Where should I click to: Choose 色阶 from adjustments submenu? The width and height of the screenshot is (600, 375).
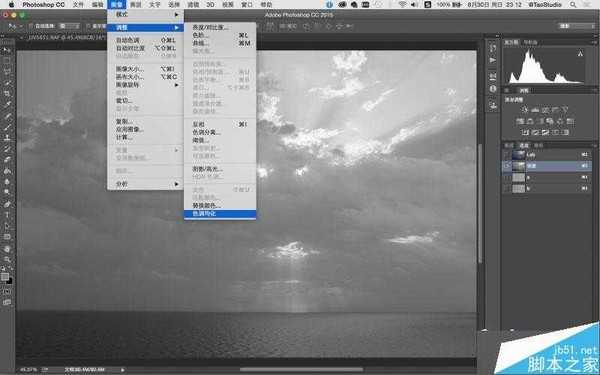click(x=220, y=35)
